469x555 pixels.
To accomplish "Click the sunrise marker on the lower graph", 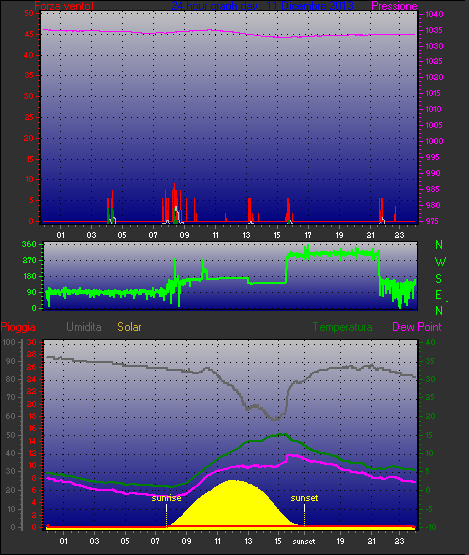I will click(166, 498).
